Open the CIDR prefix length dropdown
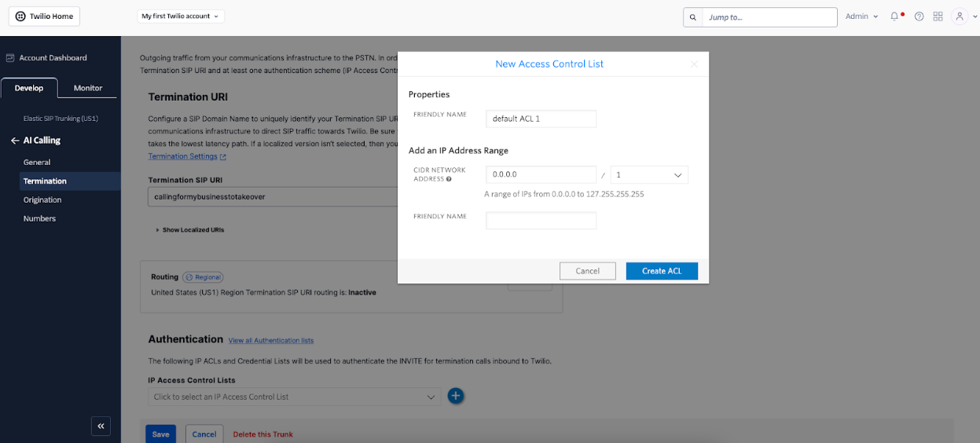 (649, 174)
